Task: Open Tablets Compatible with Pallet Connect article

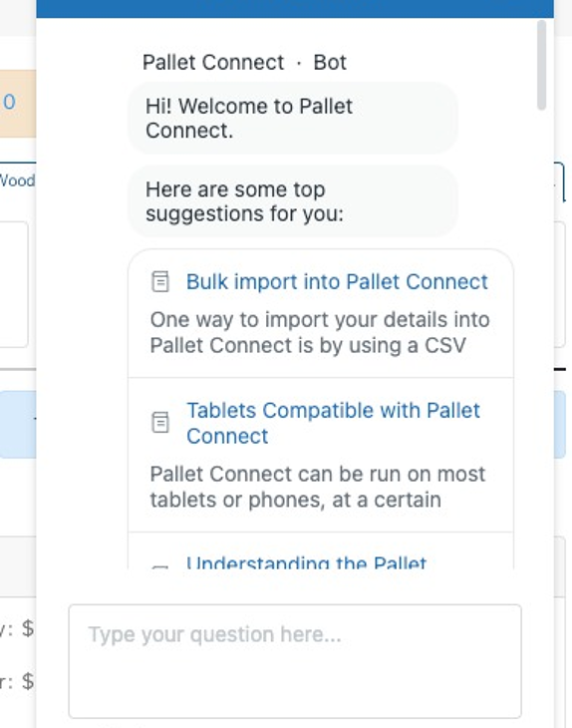Action: (333, 423)
